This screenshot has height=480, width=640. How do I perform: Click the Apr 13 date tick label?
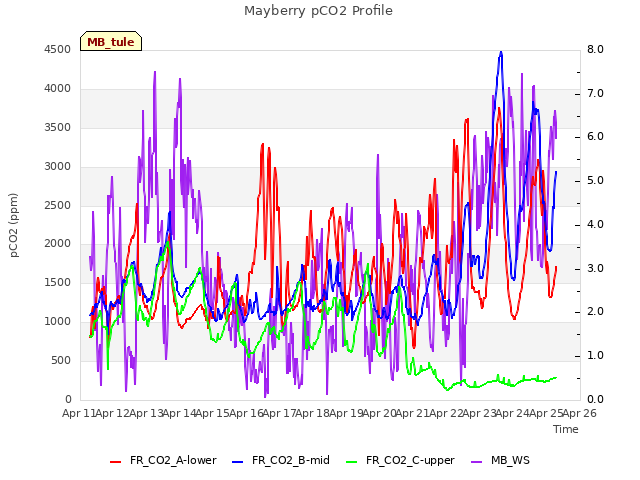click(x=146, y=413)
